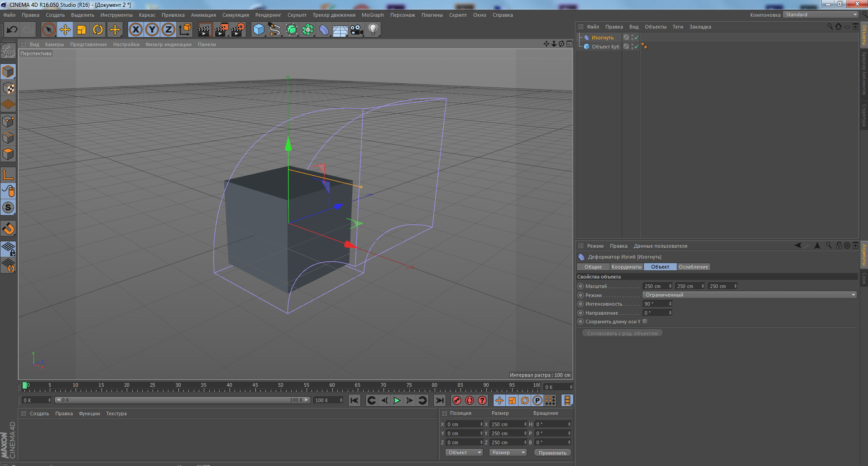Open the Рендеринг menu

coord(268,15)
